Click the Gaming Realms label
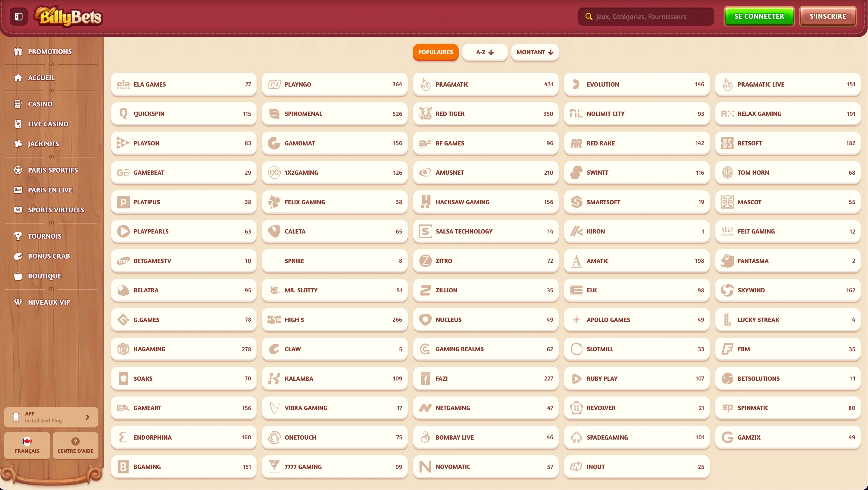 tap(460, 349)
